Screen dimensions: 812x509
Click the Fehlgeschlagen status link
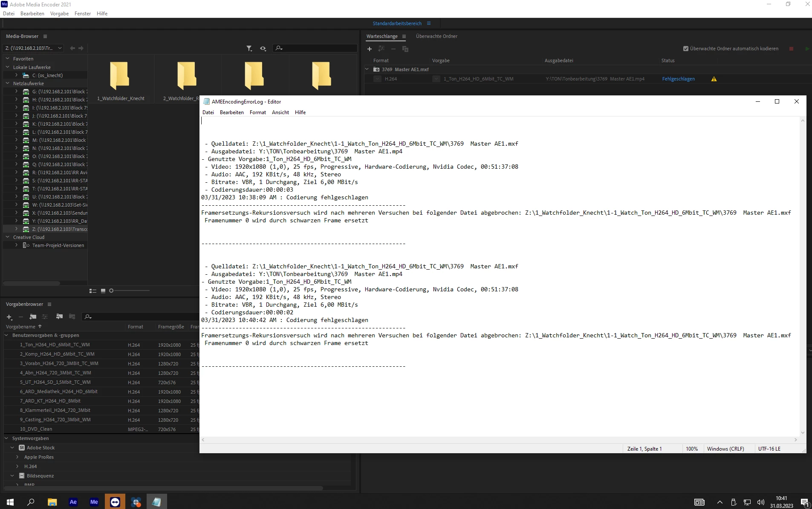pos(678,79)
